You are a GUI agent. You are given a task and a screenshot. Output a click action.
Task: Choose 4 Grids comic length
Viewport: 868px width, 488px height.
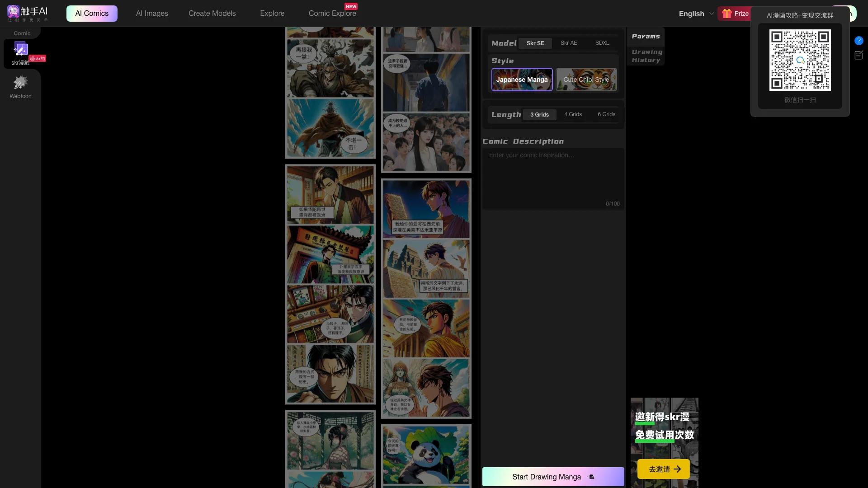[573, 114]
